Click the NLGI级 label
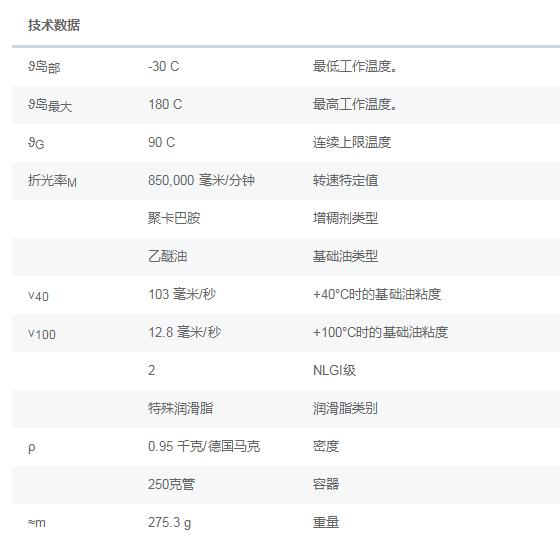560x558 pixels. pos(334,370)
